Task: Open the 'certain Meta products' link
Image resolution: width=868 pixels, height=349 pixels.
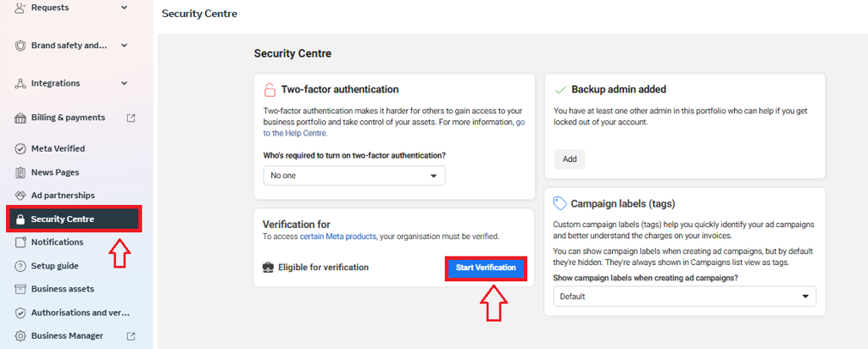Action: pos(337,236)
